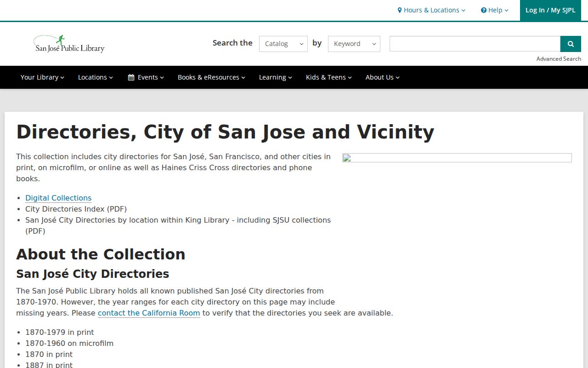Expand the Help dropdown
Screen dimensions: 588x368
[495, 10]
